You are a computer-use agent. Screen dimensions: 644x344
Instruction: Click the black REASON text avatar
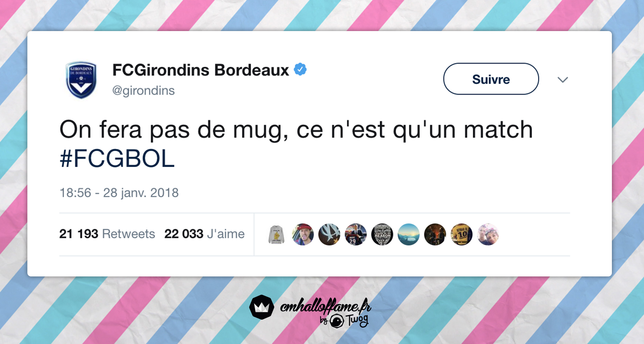(x=382, y=234)
